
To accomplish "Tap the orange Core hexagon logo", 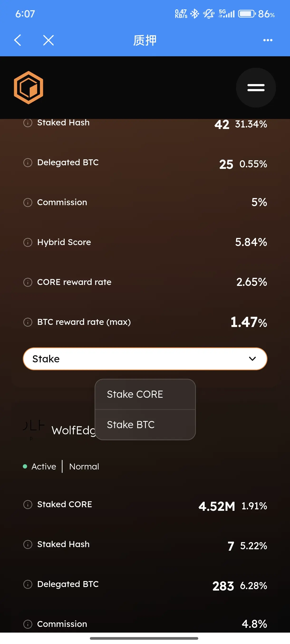I will pos(29,87).
